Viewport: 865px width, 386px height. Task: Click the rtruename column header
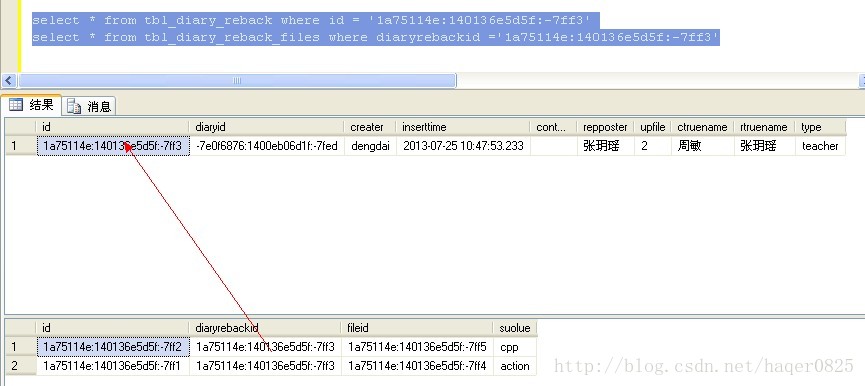tap(765, 127)
